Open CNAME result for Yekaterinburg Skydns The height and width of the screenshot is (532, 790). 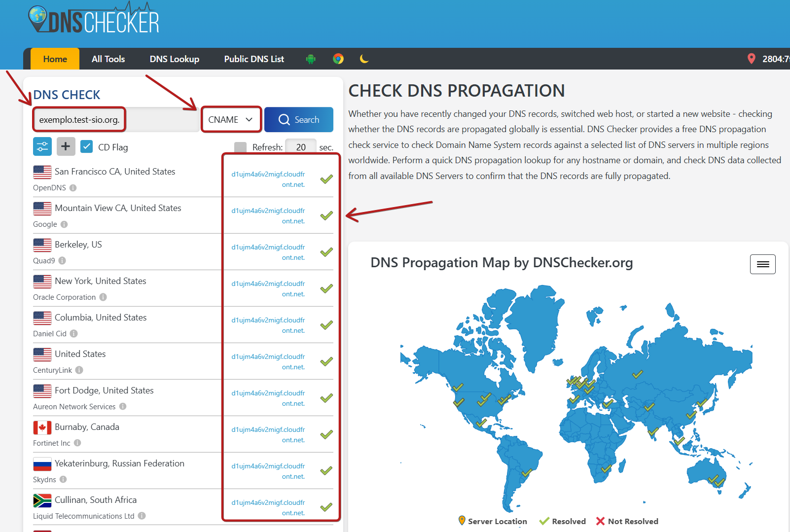click(268, 471)
